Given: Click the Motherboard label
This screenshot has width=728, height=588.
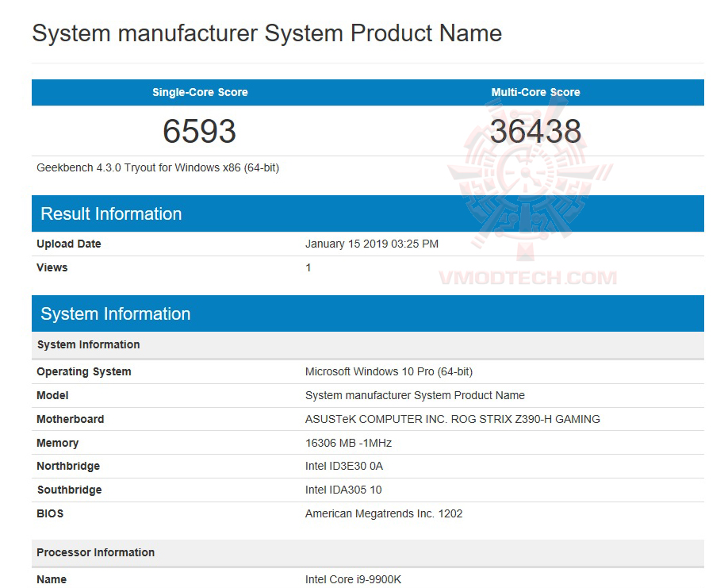Looking at the screenshot, I should pyautogui.click(x=71, y=419).
